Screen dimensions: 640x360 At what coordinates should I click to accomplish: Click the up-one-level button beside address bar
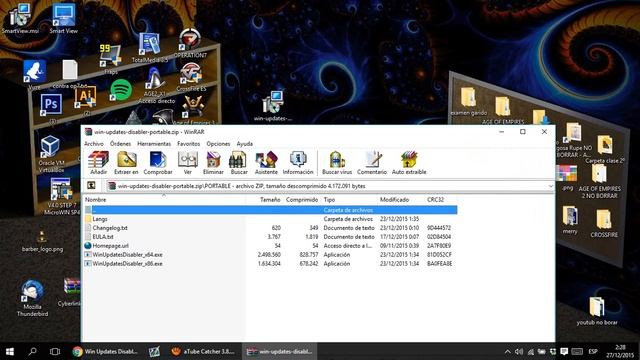click(92, 186)
